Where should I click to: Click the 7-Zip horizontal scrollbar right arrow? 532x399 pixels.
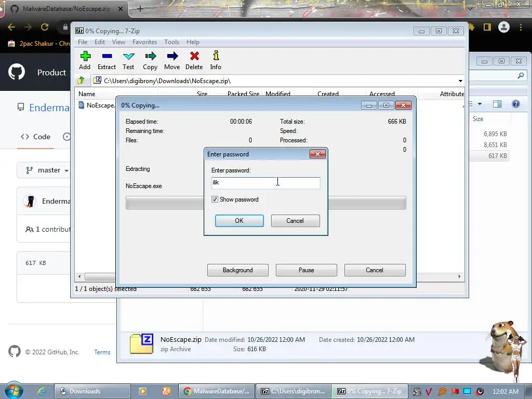(459, 276)
